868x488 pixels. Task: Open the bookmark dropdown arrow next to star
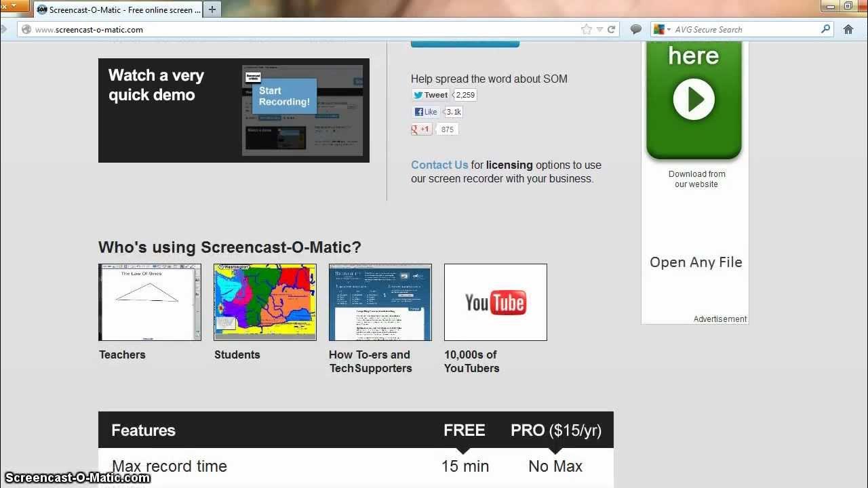(599, 29)
